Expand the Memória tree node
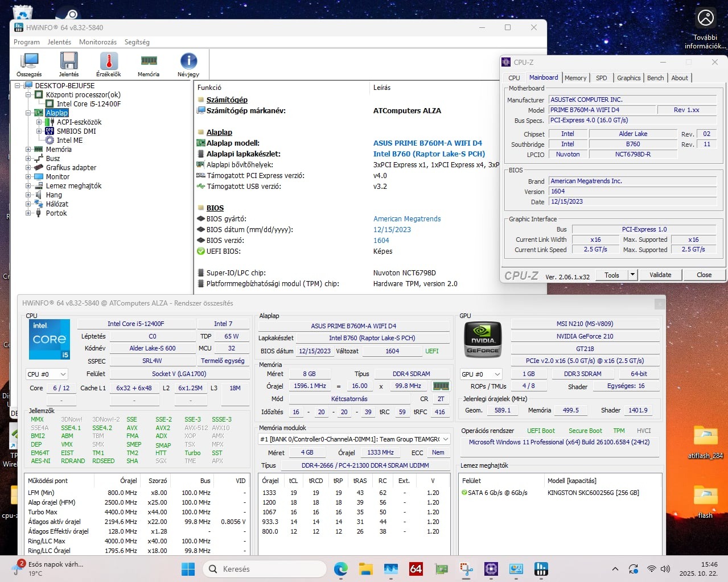This screenshot has height=582, width=728. coord(28,150)
